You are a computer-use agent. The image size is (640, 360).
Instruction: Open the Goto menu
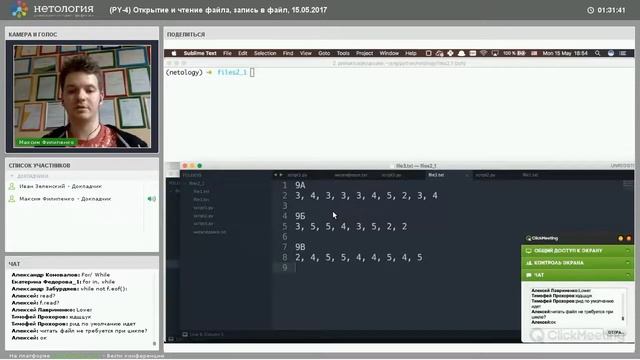tap(324, 53)
